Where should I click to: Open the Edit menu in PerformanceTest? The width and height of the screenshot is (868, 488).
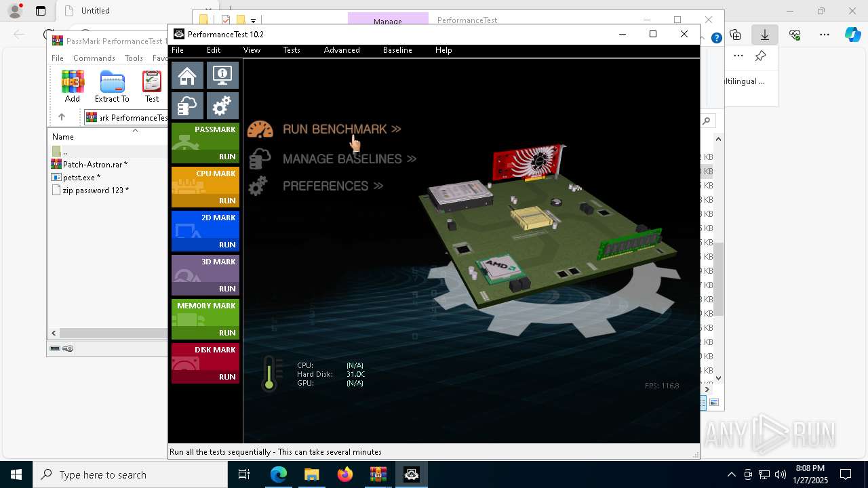[x=214, y=50]
